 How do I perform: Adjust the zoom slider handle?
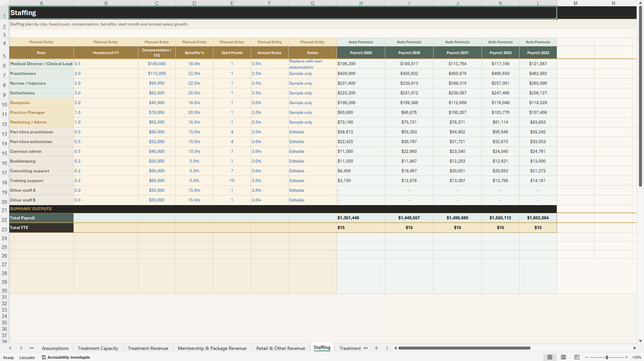pyautogui.click(x=607, y=357)
